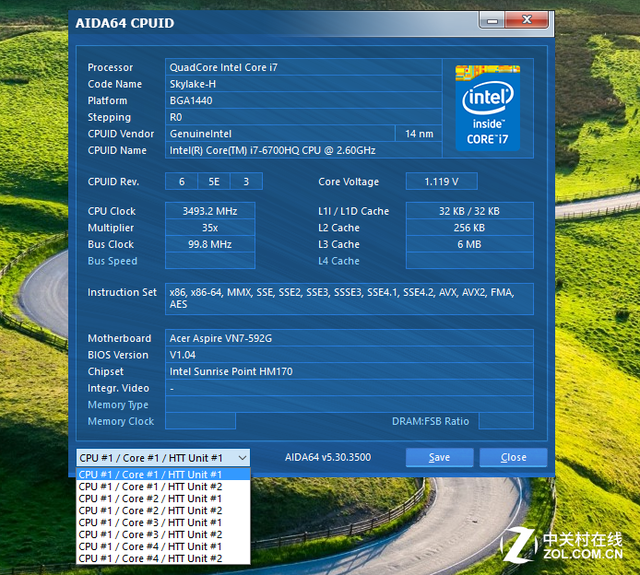
Task: Click the empty Memory Type field
Action: pyautogui.click(x=349, y=404)
